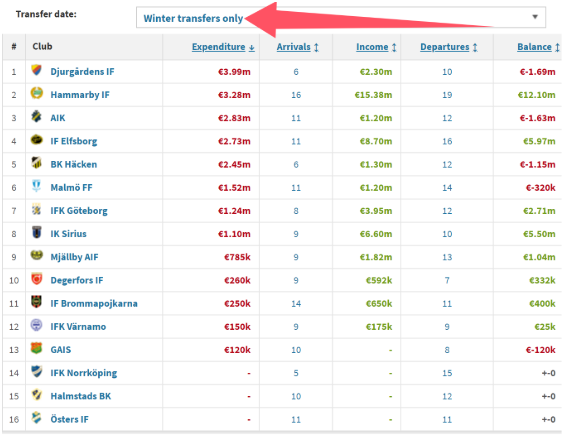Sort table by Departures column
Viewport: 575px width, 438px height.
tap(448, 47)
